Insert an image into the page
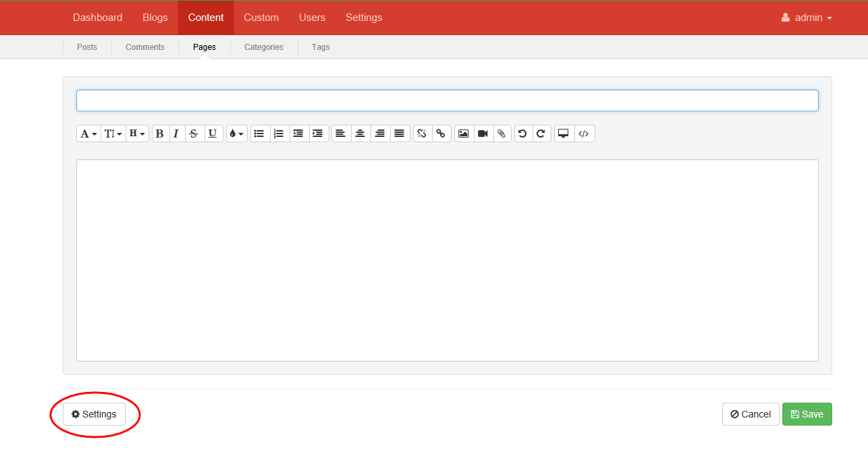 point(463,134)
